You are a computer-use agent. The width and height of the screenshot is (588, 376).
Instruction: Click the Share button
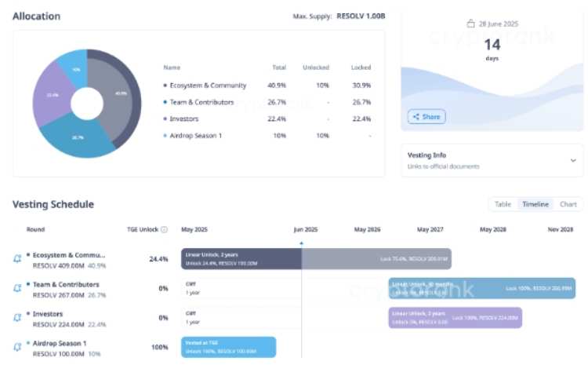point(426,117)
